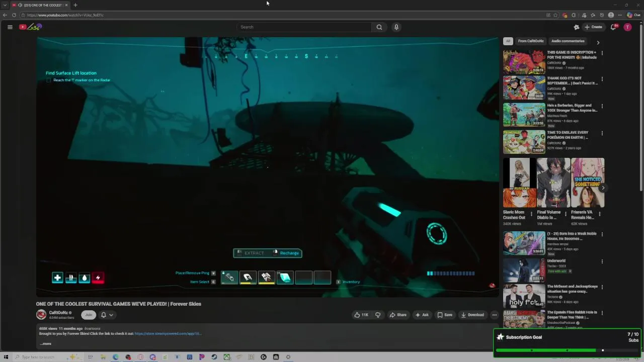644x362 pixels.
Task: Join the CaRtOoNz channel
Action: [x=89, y=315]
